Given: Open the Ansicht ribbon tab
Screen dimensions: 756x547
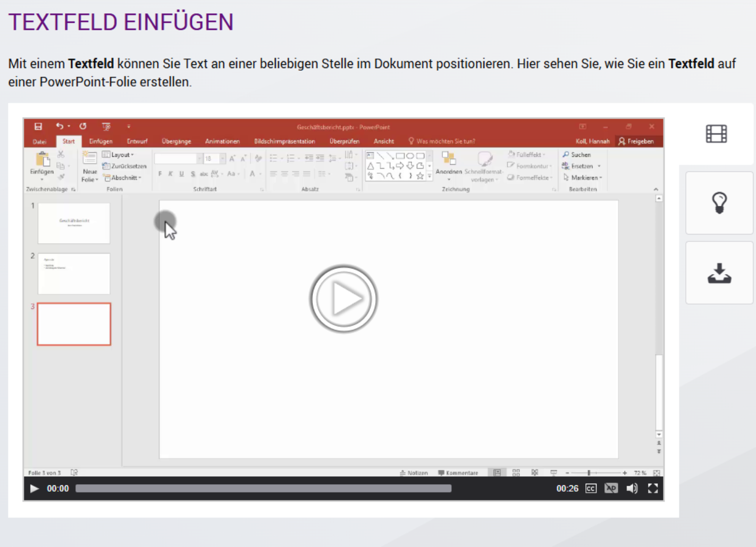Looking at the screenshot, I should point(383,141).
